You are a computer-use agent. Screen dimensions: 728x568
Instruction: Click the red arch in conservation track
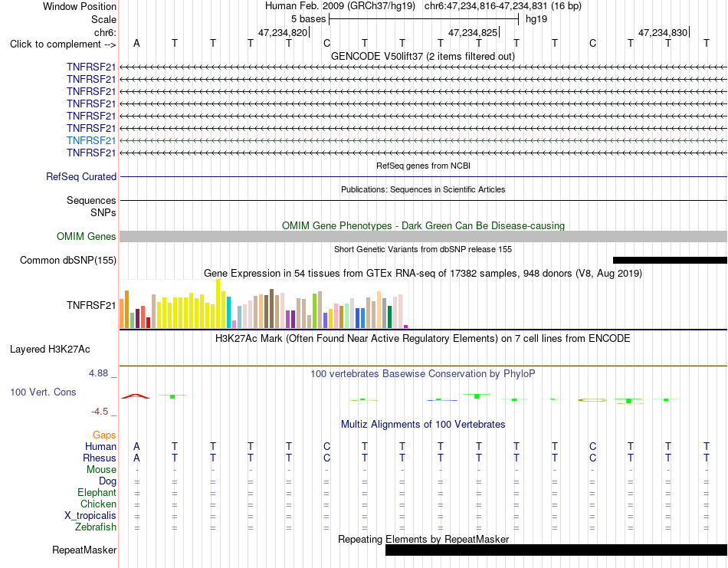click(136, 396)
